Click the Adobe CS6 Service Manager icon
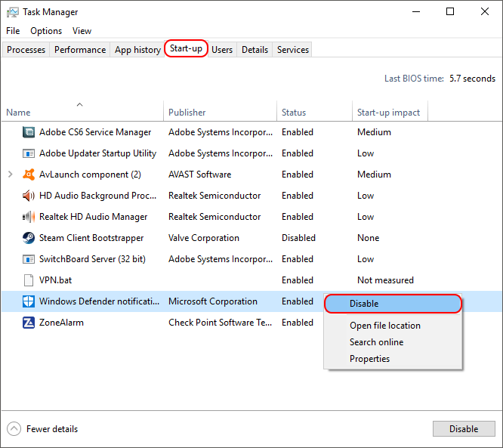503x448 pixels. click(29, 132)
